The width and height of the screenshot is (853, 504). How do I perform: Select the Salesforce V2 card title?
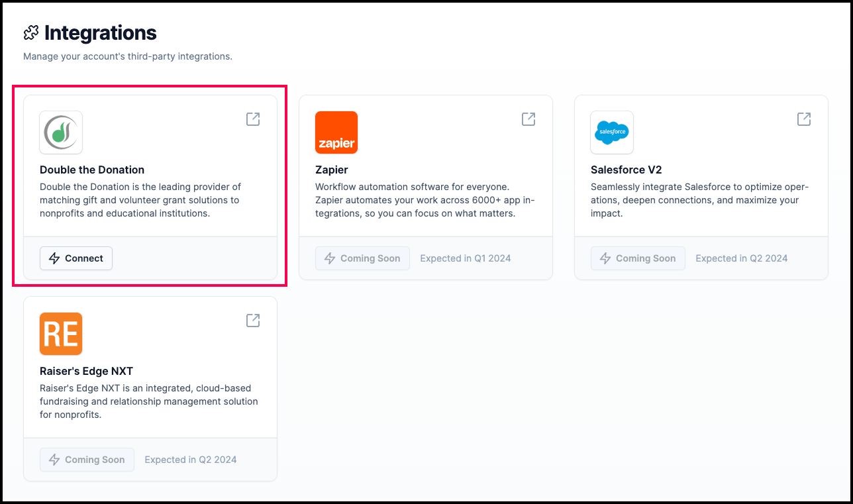(627, 170)
